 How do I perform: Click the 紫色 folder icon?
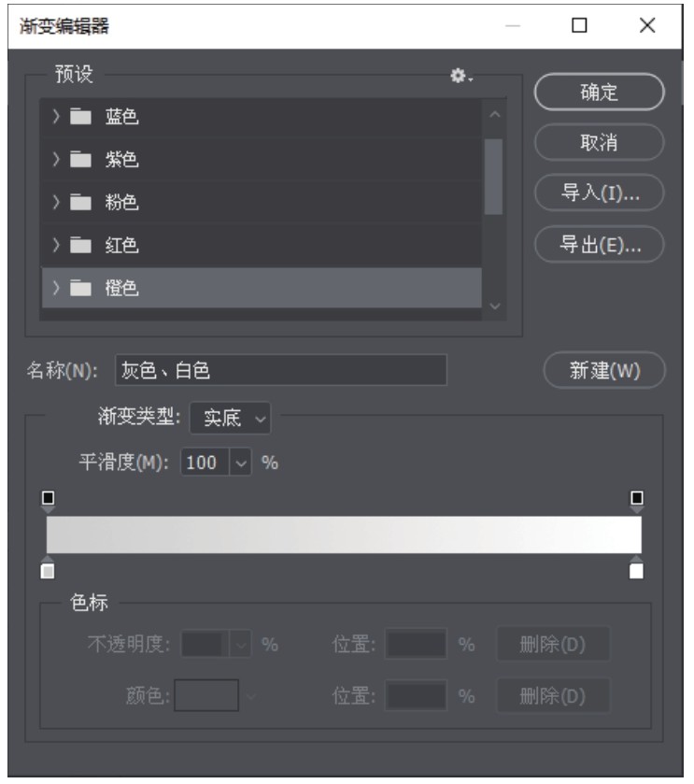(x=80, y=160)
